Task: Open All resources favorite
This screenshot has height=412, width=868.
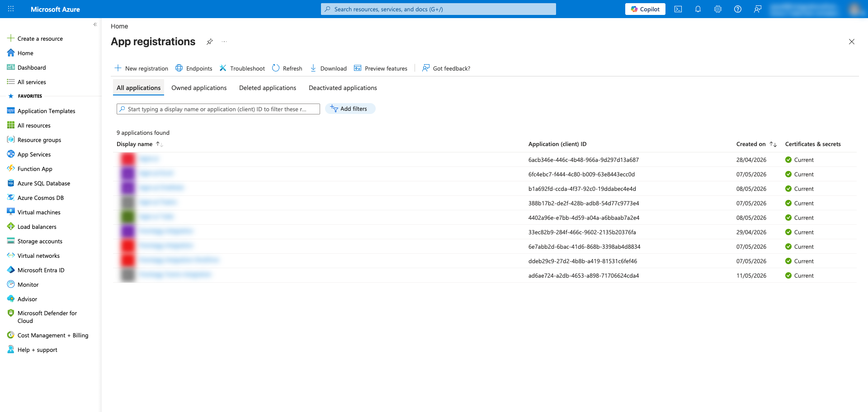Action: coord(34,125)
